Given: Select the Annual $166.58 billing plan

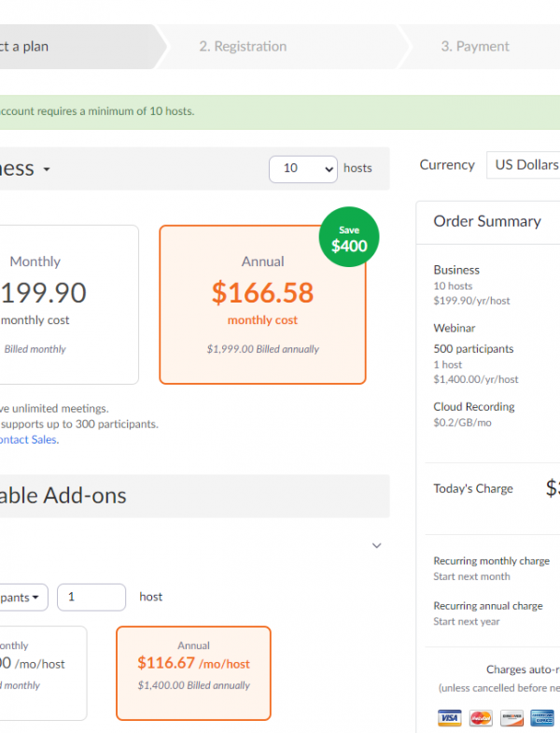Looking at the screenshot, I should coord(262,304).
